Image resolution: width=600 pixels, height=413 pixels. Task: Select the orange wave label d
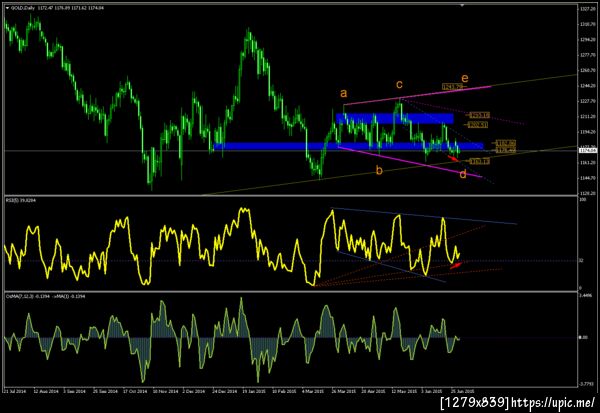click(463, 175)
